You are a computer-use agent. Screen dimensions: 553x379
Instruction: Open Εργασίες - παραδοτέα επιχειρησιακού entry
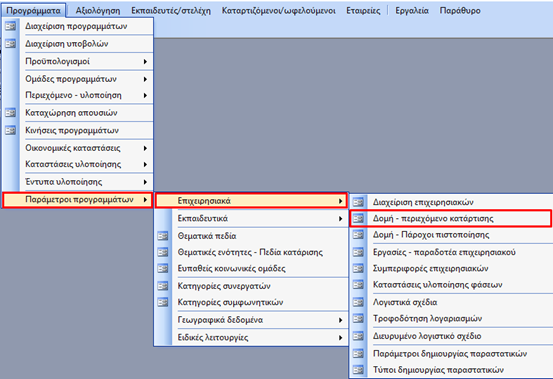coord(451,252)
